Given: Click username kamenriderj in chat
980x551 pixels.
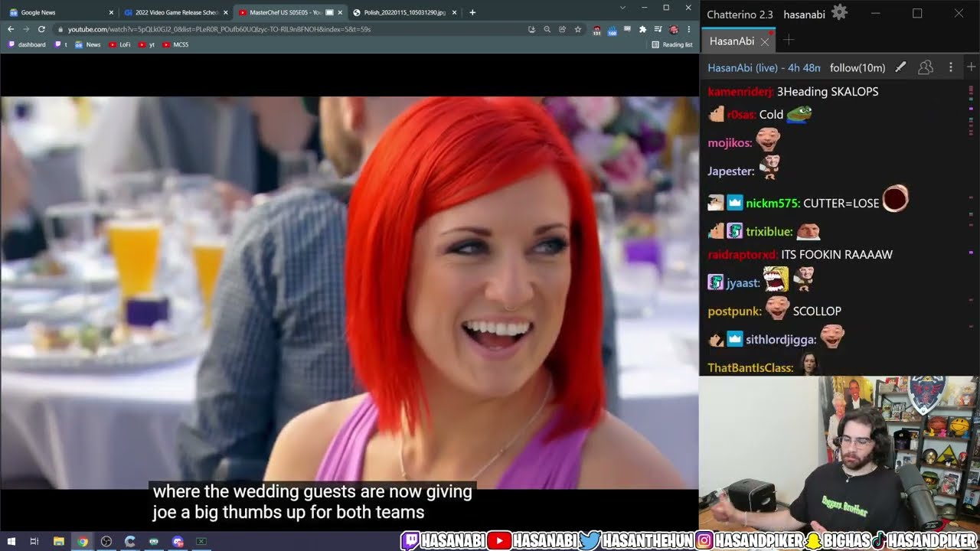Looking at the screenshot, I should tap(741, 92).
